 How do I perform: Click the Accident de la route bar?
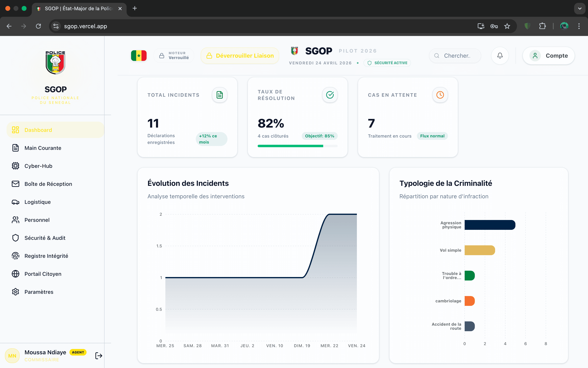click(469, 326)
